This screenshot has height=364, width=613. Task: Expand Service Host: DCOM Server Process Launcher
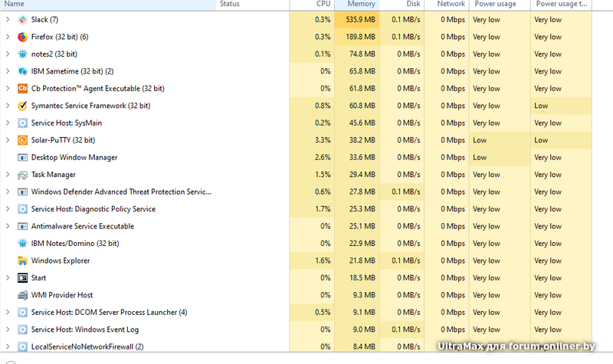pos(7,312)
